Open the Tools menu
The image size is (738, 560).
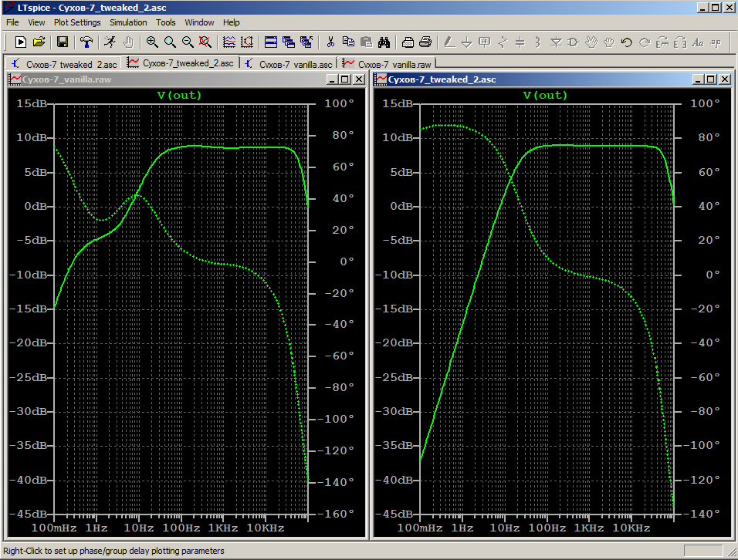pos(166,22)
